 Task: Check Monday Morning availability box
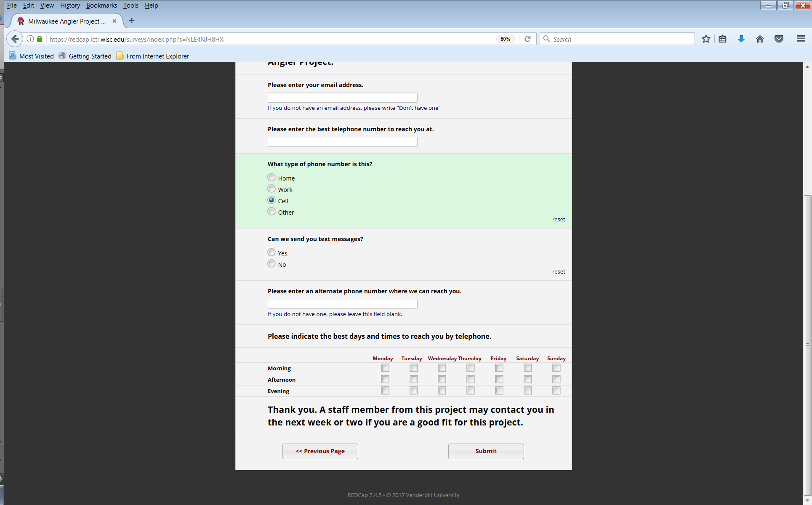pos(385,368)
